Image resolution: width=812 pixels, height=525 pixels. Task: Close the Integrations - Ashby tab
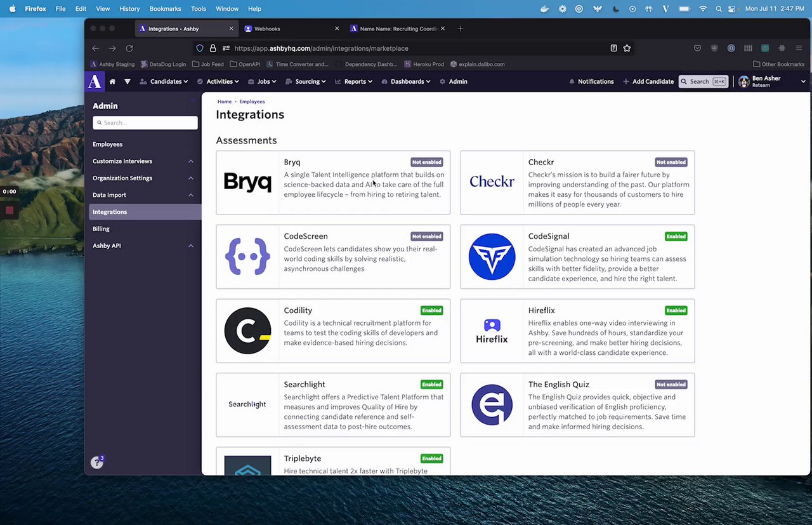click(231, 29)
